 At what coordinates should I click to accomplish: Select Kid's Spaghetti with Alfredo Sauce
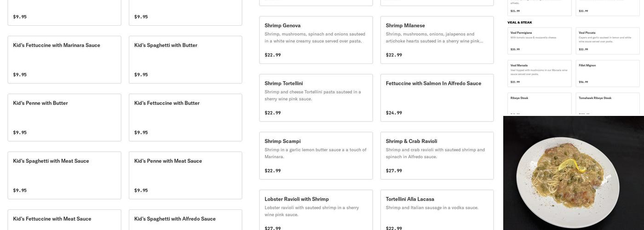click(185, 220)
